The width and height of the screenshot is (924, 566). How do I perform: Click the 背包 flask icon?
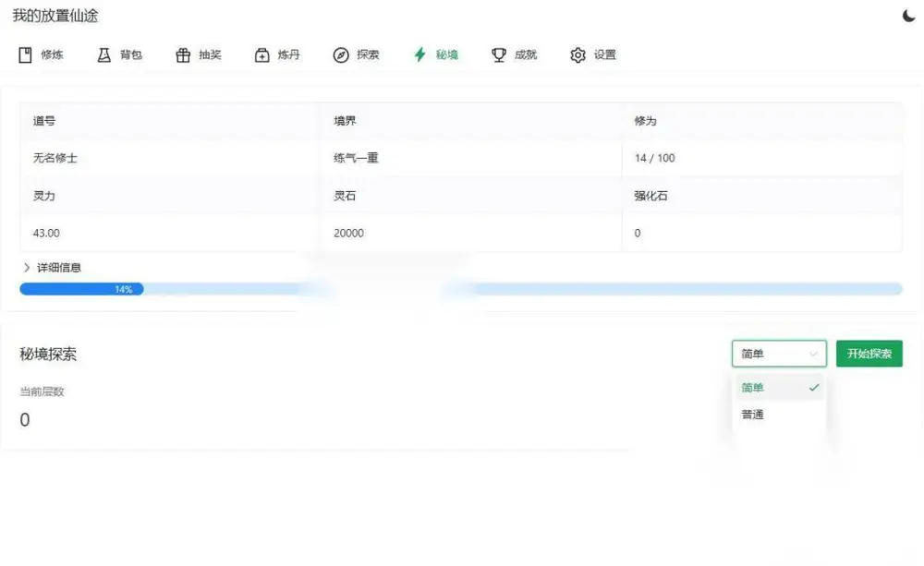coord(103,54)
